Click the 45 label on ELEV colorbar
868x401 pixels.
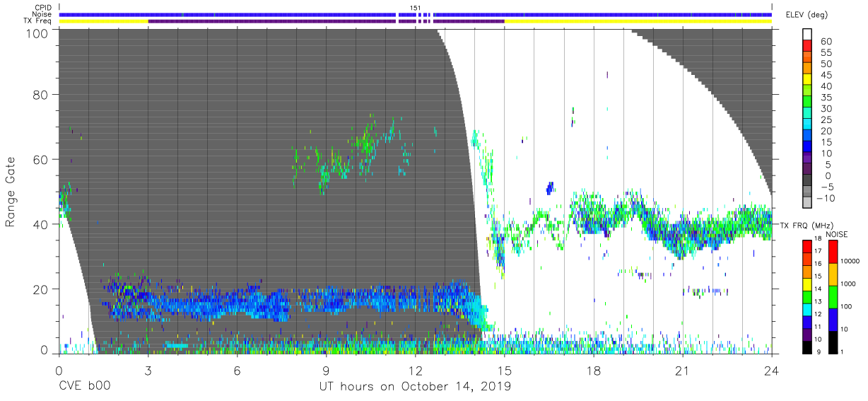coord(826,75)
